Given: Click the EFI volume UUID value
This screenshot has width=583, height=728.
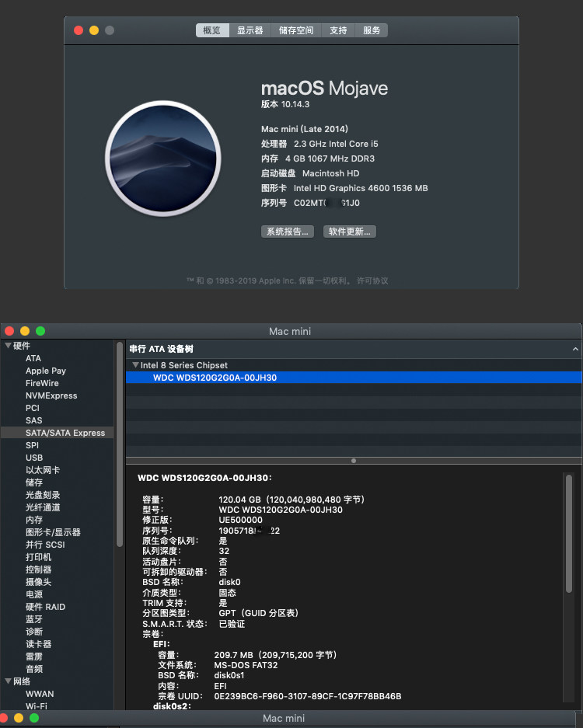Looking at the screenshot, I should click(x=308, y=696).
